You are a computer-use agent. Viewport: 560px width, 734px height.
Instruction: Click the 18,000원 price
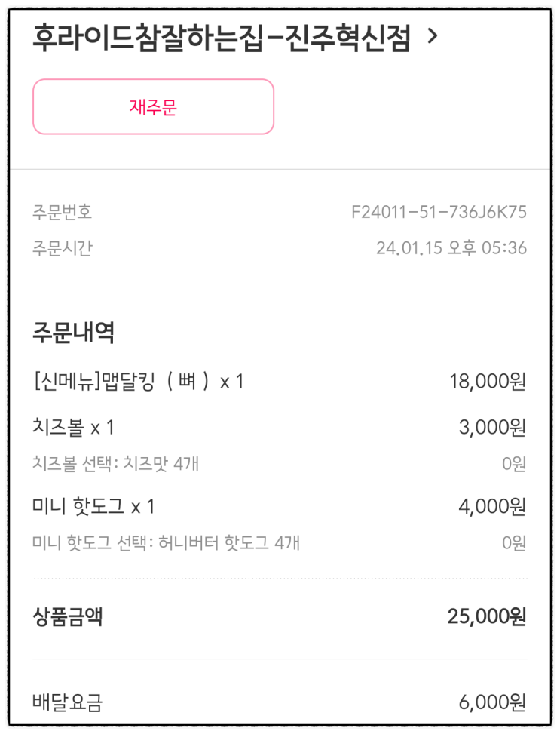pos(487,382)
